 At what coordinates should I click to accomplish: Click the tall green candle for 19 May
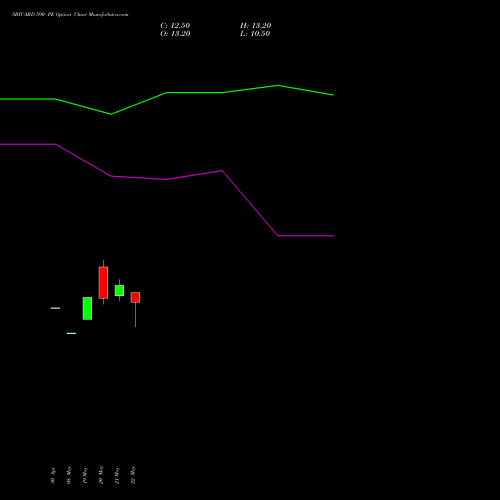coord(87,308)
